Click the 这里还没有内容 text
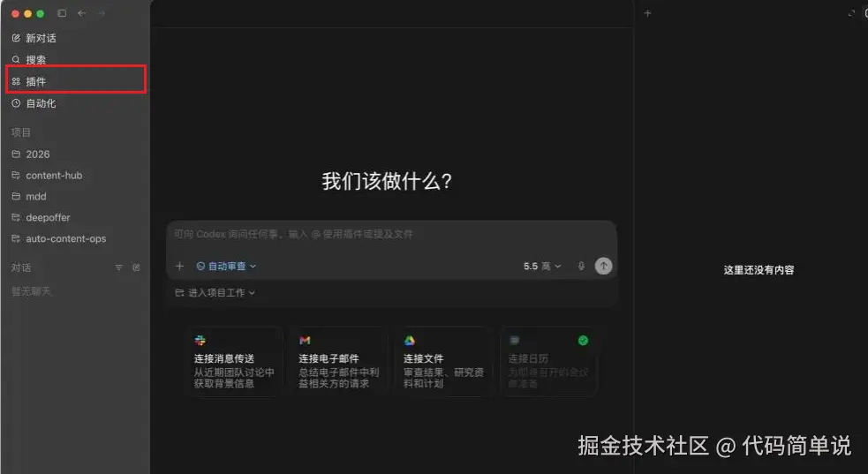Screen dimensions: 868x474 pos(759,270)
